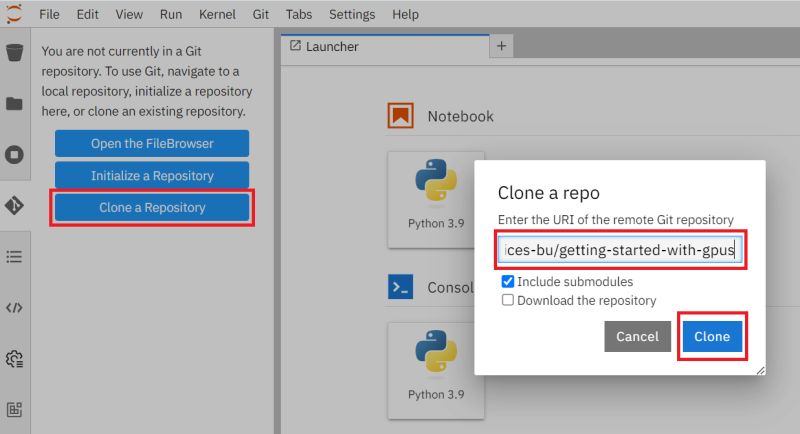
Task: Click Clone a Repository button
Action: [152, 208]
